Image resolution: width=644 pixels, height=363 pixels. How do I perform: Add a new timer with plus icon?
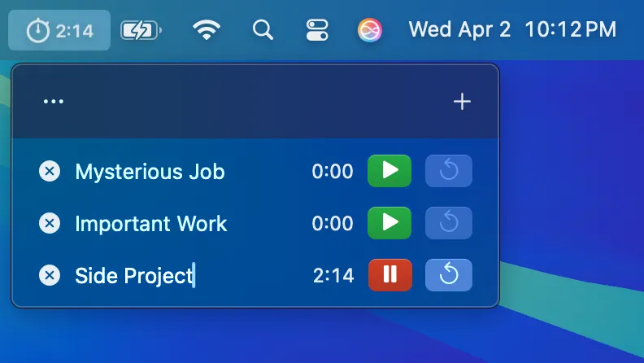pyautogui.click(x=462, y=102)
